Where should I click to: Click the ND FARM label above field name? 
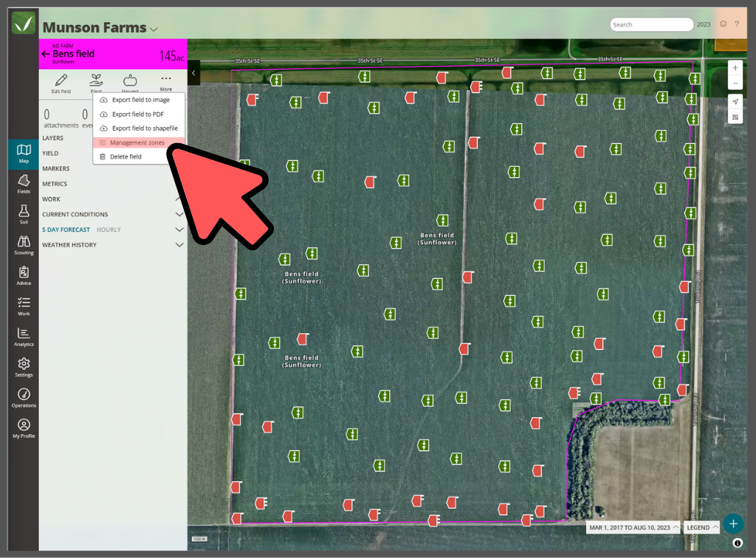63,46
